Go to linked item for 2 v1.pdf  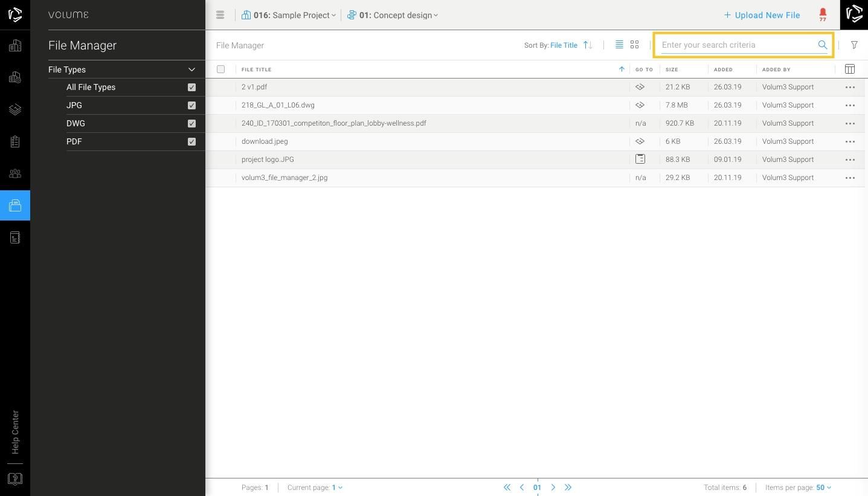click(x=640, y=87)
